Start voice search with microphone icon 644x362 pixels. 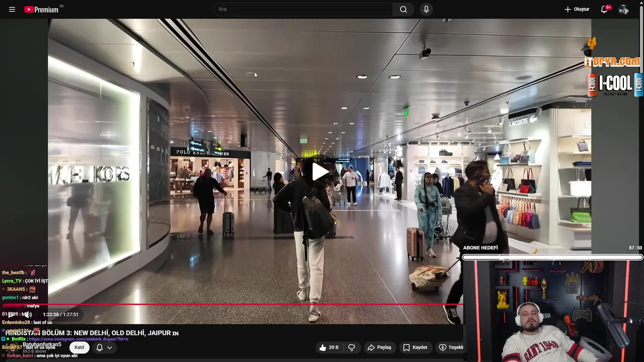(x=426, y=10)
